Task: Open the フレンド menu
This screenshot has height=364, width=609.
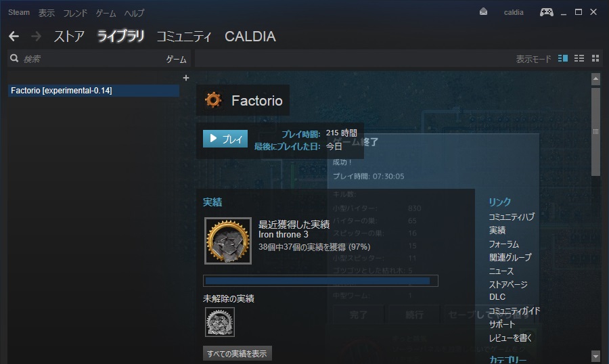Action: click(x=75, y=14)
